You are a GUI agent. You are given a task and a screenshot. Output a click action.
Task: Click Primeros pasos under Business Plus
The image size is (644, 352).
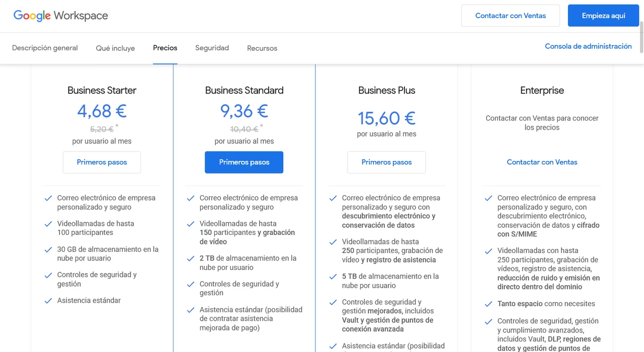tap(386, 162)
